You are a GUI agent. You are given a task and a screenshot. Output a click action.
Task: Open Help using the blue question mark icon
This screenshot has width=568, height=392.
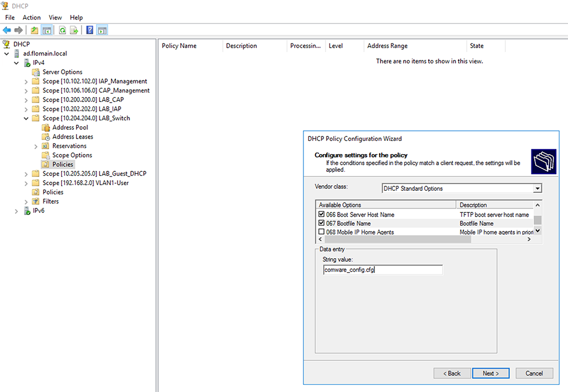click(x=89, y=30)
